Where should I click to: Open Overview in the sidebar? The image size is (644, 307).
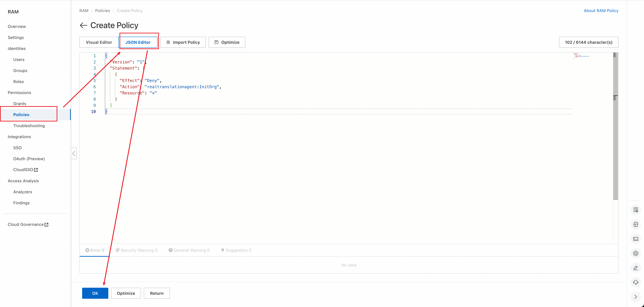(17, 27)
